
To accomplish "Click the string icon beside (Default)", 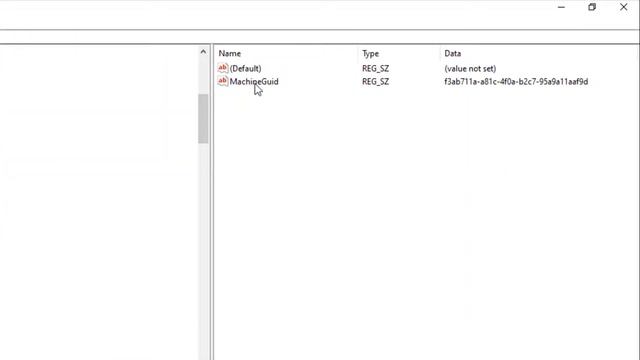I will point(222,68).
